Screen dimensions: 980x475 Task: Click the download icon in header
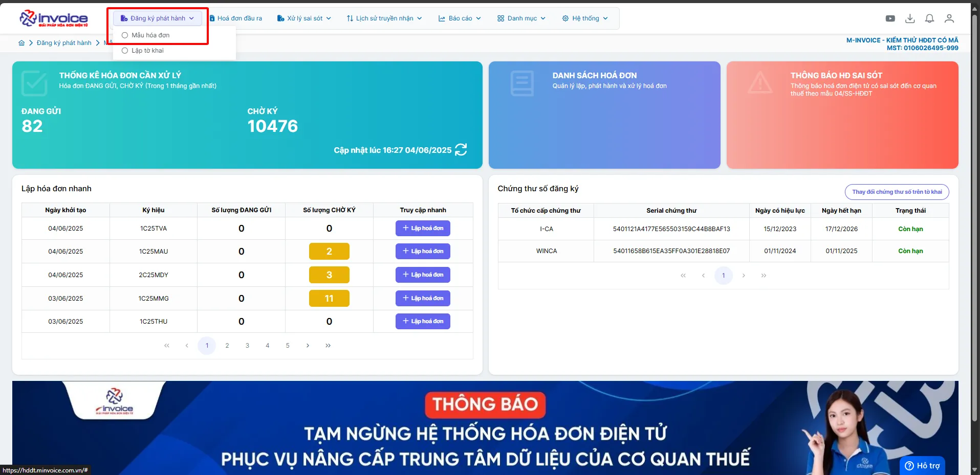910,18
